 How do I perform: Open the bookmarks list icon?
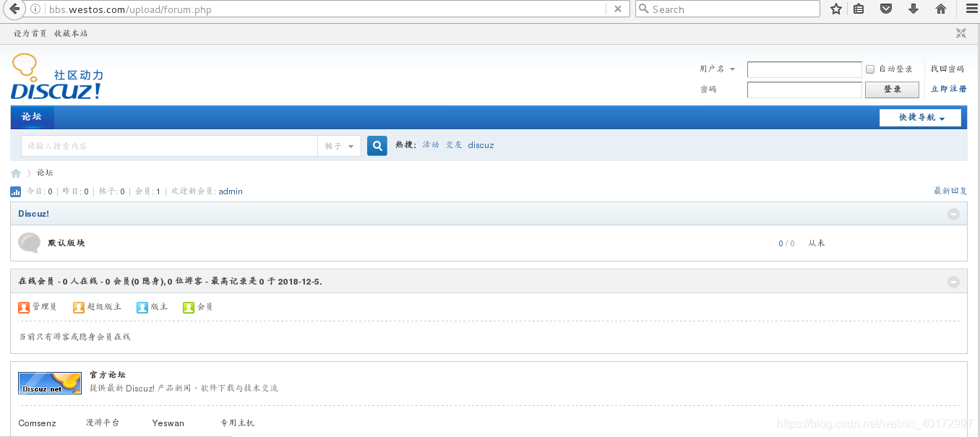click(859, 9)
